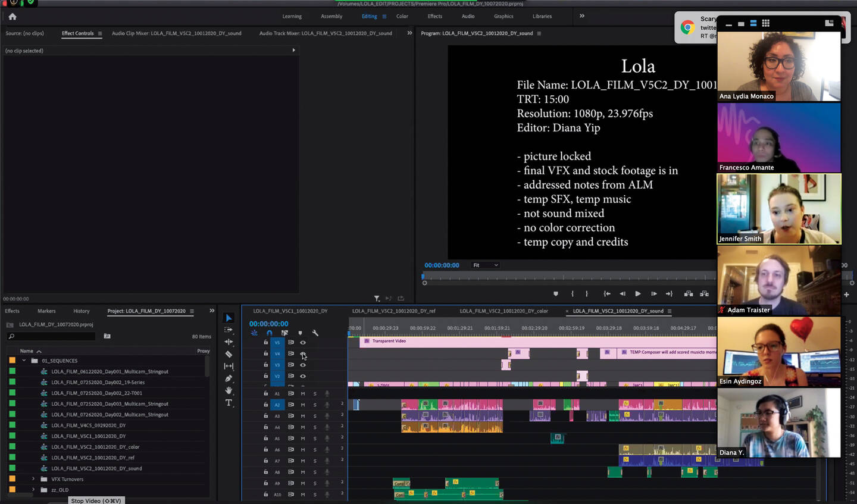Collapse the 01_SEQUENCES bin
Screen dimensions: 857x504
24,361
